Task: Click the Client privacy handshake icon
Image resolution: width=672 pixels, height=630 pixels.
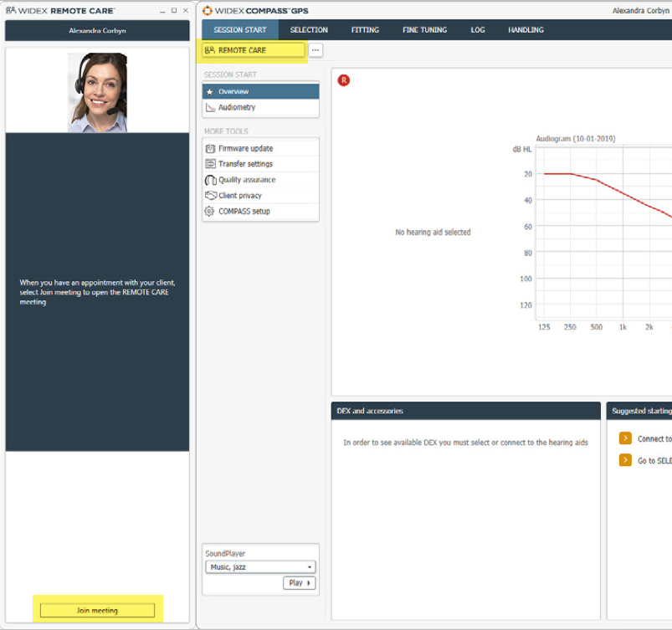Action: 210,196
